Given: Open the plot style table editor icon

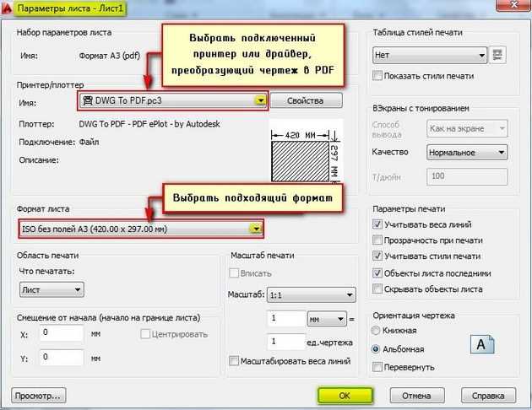Looking at the screenshot, I should (x=497, y=55).
